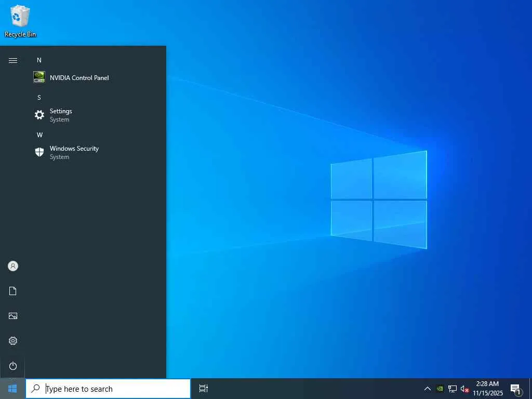
Task: Expand the Start menu hamburger button
Action: (x=13, y=60)
